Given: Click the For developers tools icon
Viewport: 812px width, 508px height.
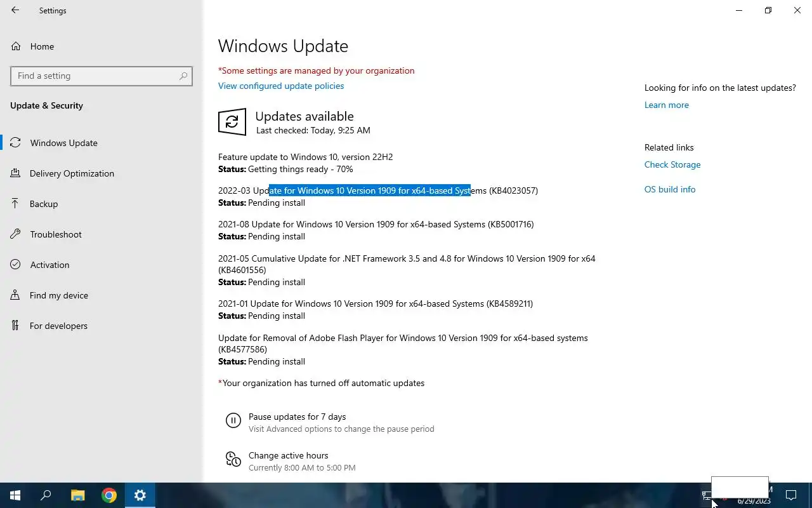Looking at the screenshot, I should [x=15, y=326].
